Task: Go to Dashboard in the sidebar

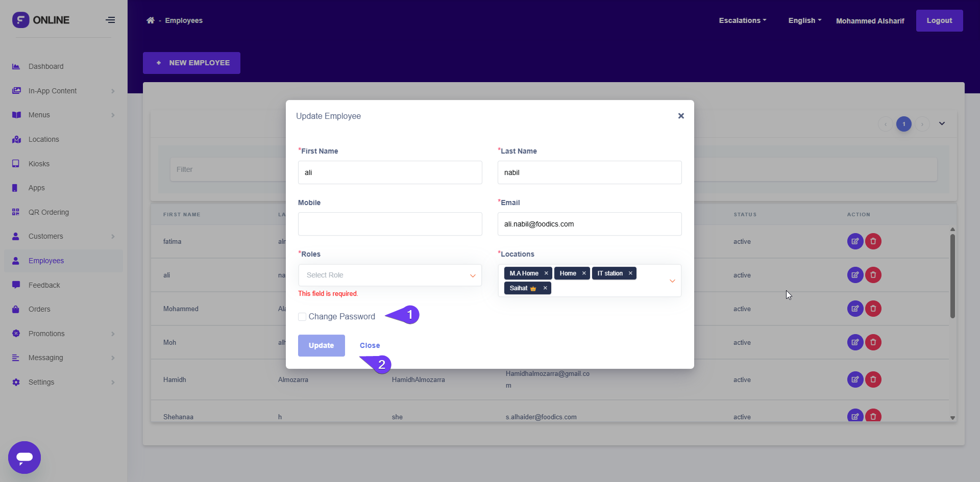Action: pos(46,66)
